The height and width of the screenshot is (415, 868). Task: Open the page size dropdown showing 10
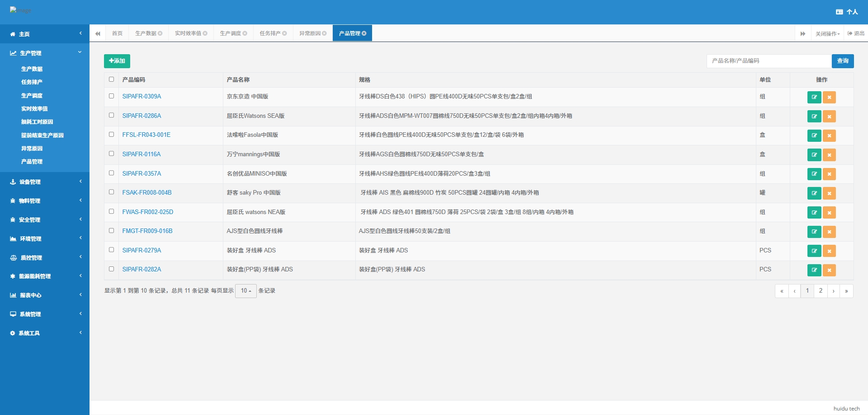(246, 291)
